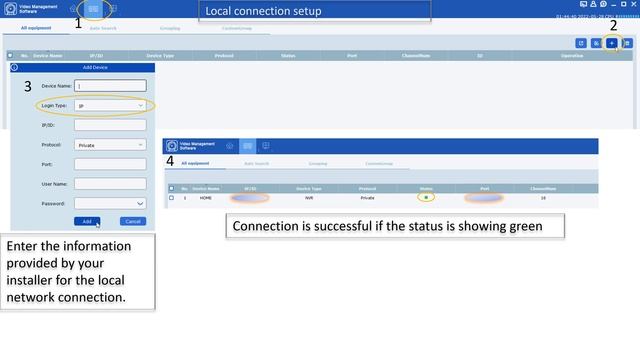Click ChannelNum column header in top table

(416, 56)
